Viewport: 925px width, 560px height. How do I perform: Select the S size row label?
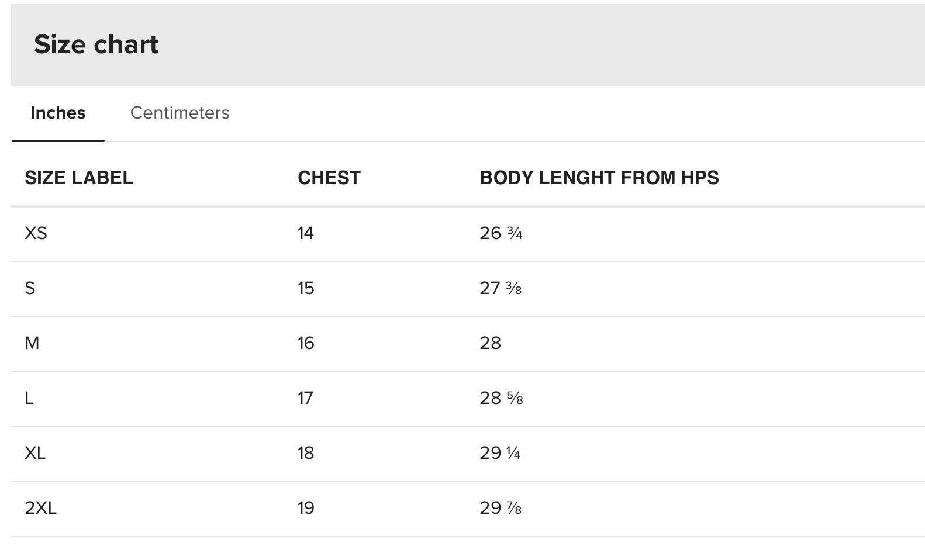(x=30, y=288)
